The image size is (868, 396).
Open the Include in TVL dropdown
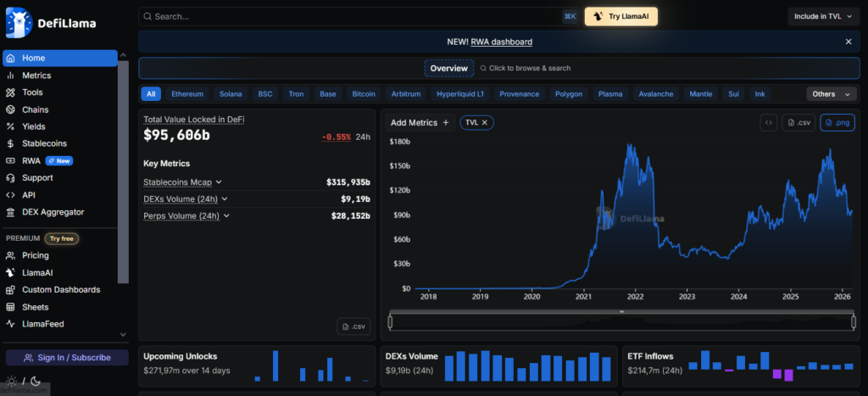(x=823, y=16)
